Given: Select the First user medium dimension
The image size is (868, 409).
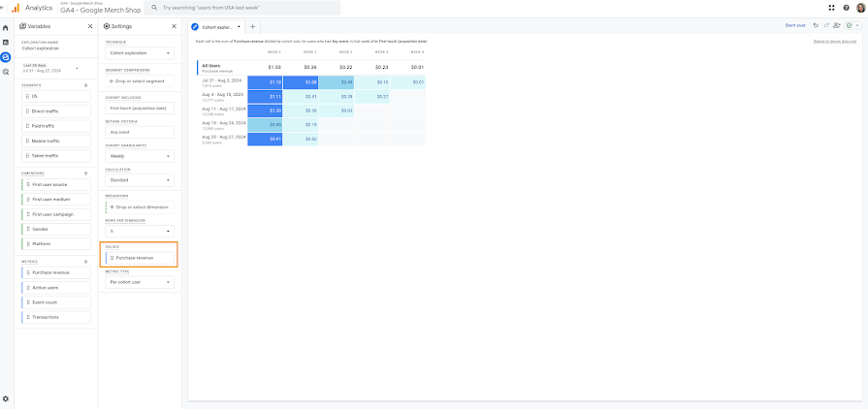Looking at the screenshot, I should tap(56, 200).
